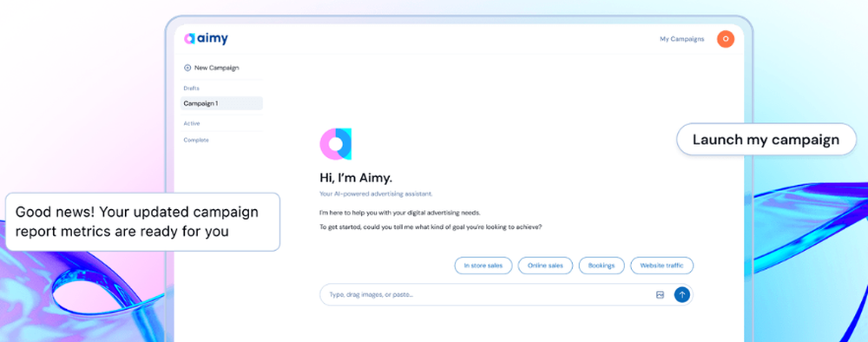The height and width of the screenshot is (342, 868).
Task: Click 'I'm here to help you' text
Action: pyautogui.click(x=400, y=213)
